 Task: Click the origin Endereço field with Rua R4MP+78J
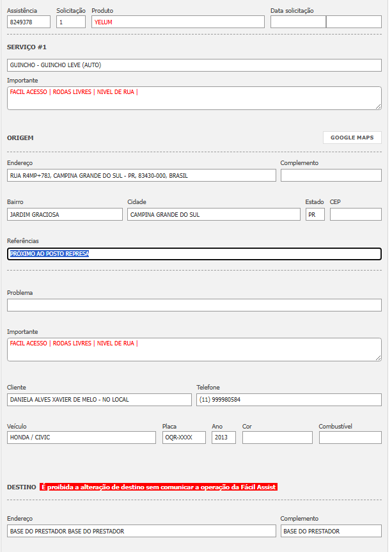141,175
